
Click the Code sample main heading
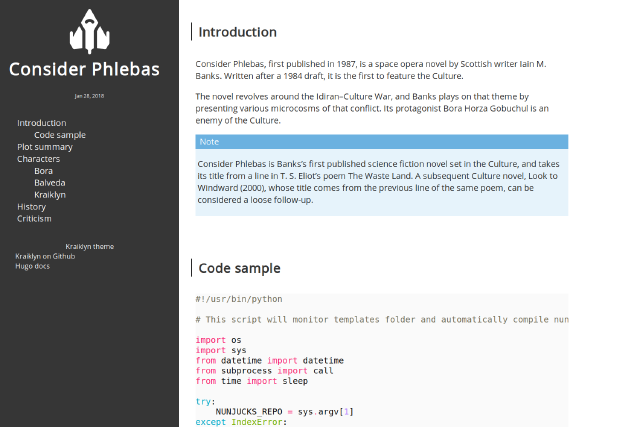pyautogui.click(x=240, y=268)
